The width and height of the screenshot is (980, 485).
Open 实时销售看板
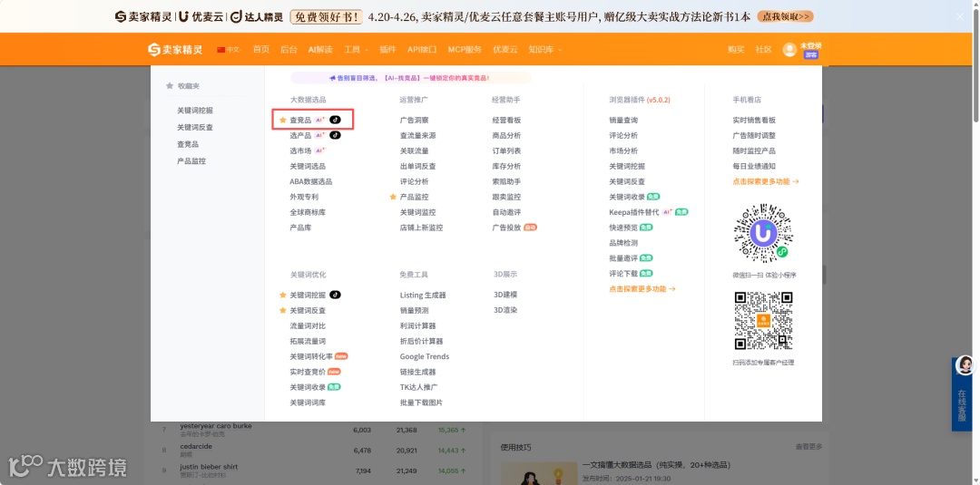click(x=754, y=120)
